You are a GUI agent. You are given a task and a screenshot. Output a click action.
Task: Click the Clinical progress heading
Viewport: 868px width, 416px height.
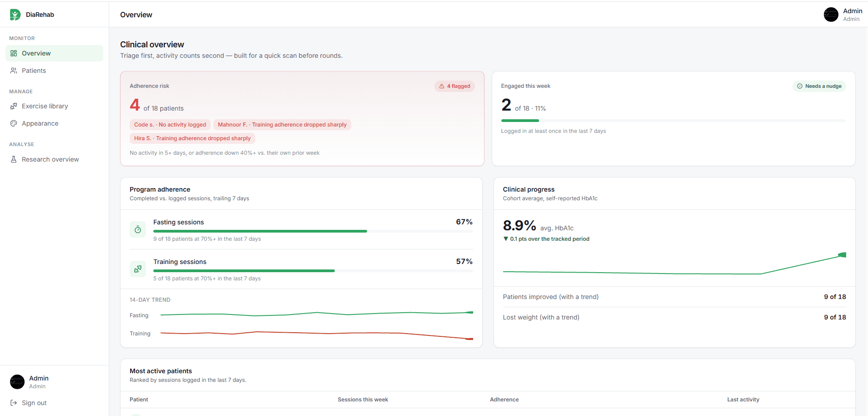(529, 189)
